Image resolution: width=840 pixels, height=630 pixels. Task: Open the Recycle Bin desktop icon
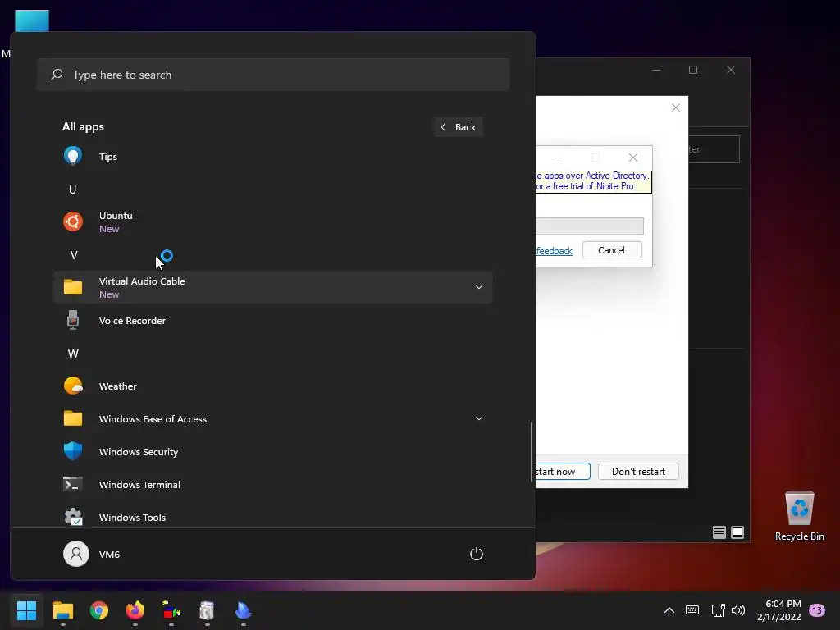(x=799, y=517)
